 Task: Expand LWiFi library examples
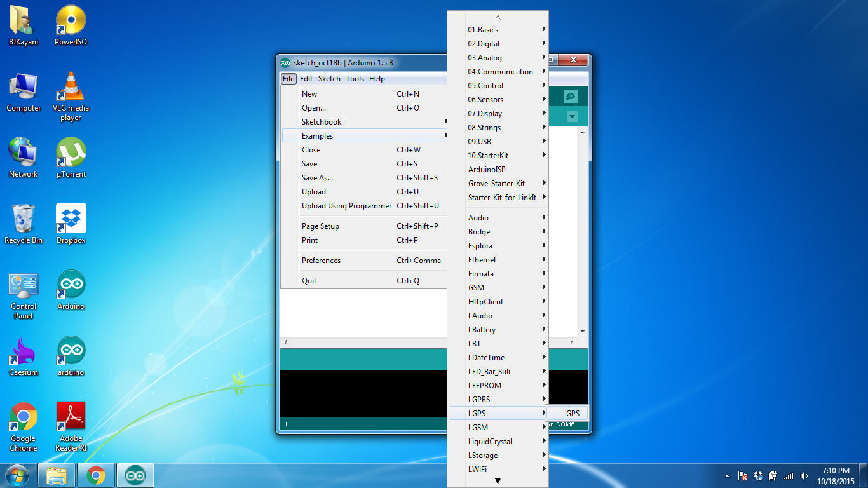pyautogui.click(x=498, y=470)
